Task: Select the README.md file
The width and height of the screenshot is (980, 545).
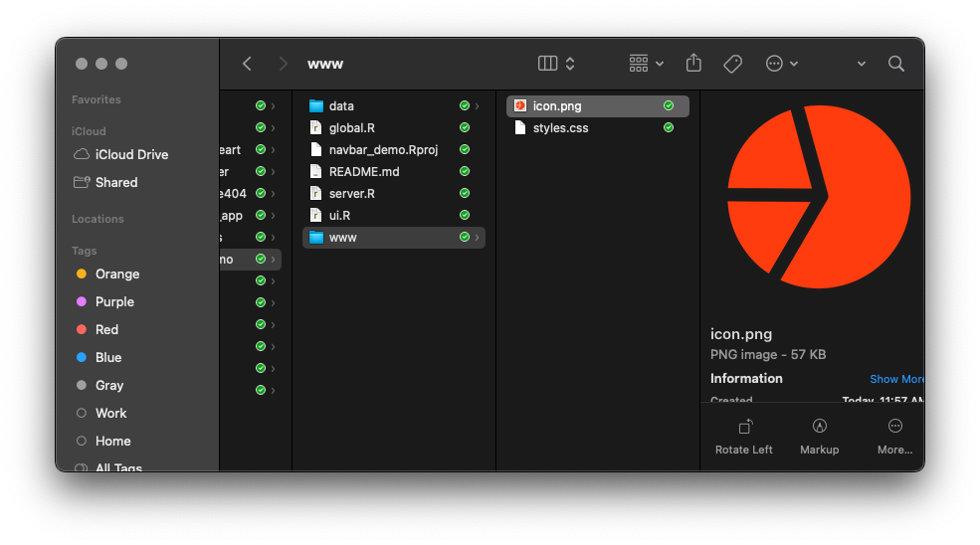Action: click(x=363, y=172)
